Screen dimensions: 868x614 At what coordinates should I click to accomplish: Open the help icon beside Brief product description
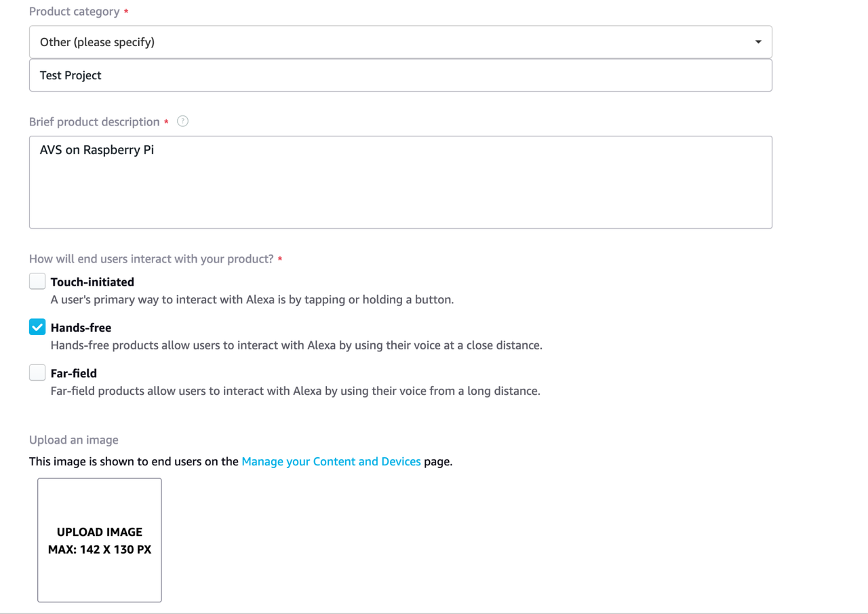pos(182,121)
